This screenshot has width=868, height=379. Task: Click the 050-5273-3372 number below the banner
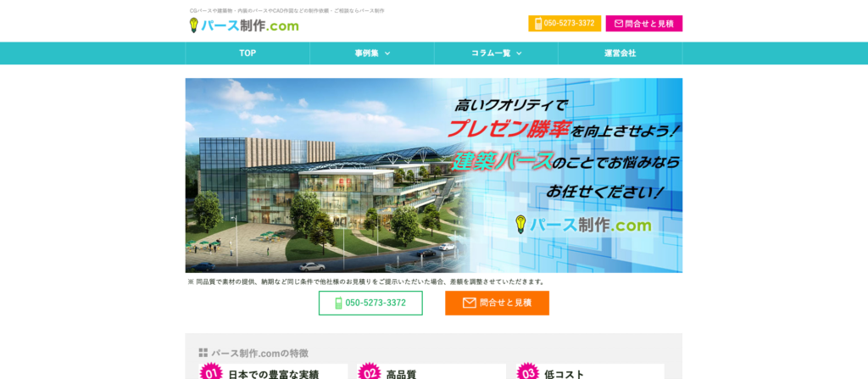click(x=376, y=304)
